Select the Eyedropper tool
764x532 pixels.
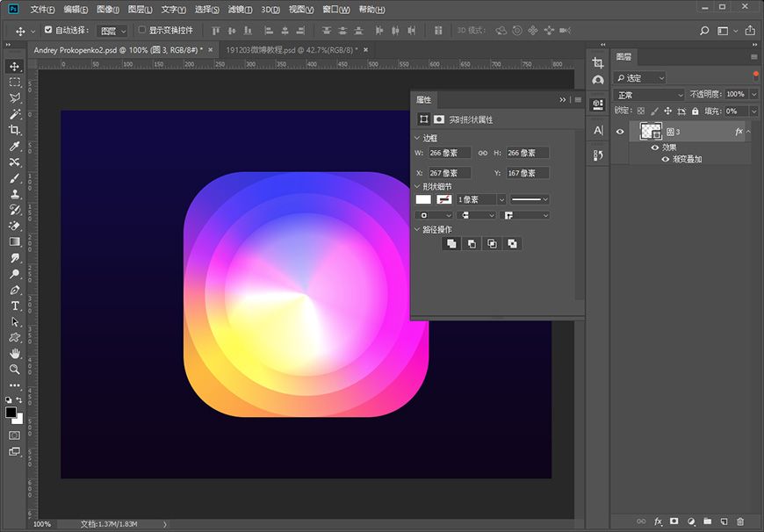pyautogui.click(x=15, y=146)
